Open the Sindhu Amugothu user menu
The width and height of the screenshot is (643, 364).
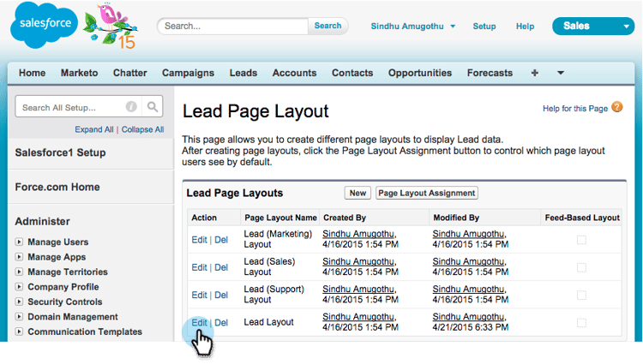click(413, 27)
